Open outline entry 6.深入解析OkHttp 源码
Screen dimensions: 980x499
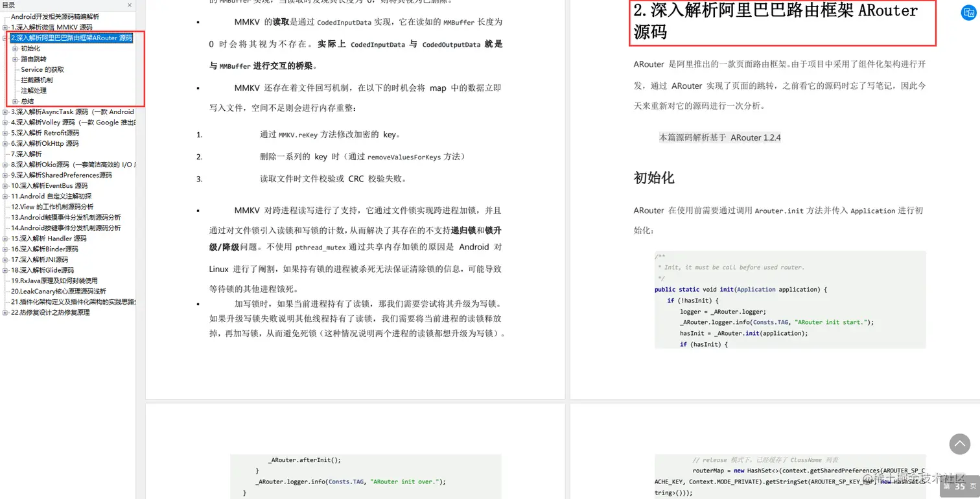(x=45, y=143)
